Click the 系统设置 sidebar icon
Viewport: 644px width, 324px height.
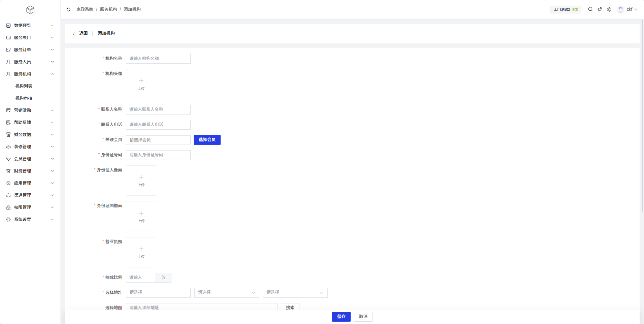[8, 220]
